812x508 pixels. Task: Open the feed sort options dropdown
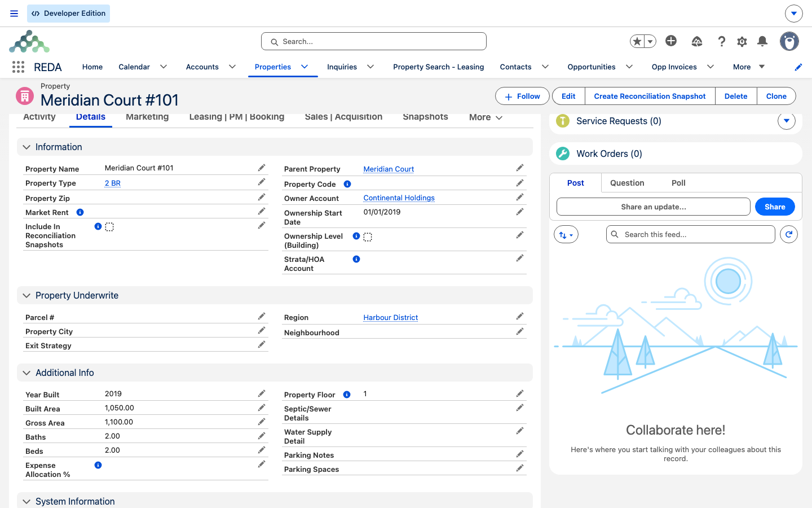566,234
